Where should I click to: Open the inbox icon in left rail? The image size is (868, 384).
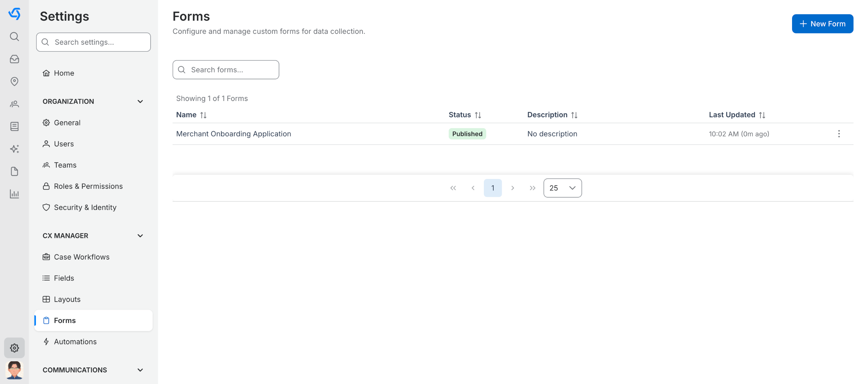pos(14,59)
